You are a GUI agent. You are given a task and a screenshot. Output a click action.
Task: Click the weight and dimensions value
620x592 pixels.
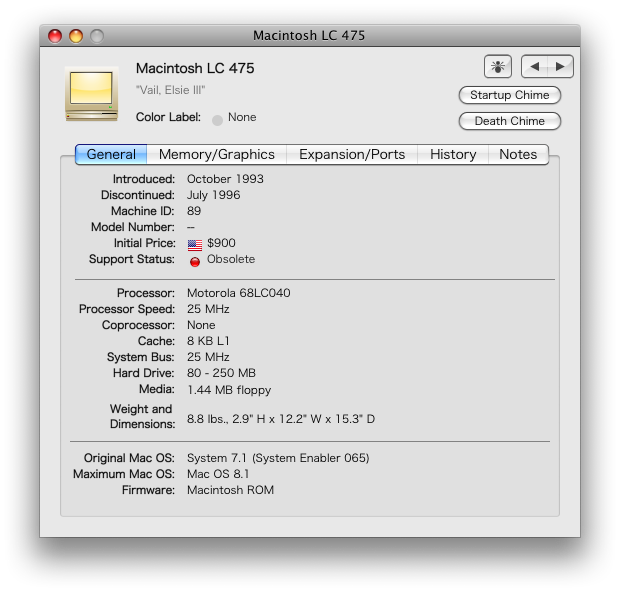pos(281,419)
